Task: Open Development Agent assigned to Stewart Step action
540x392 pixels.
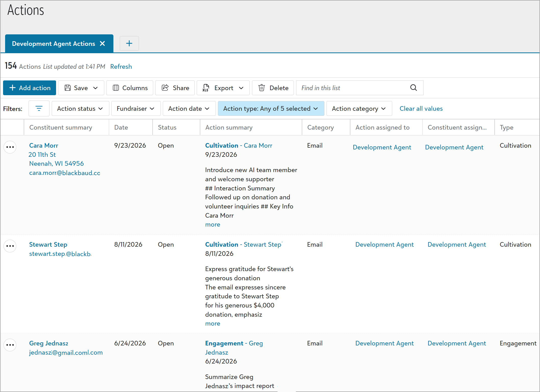Action: [x=384, y=244]
